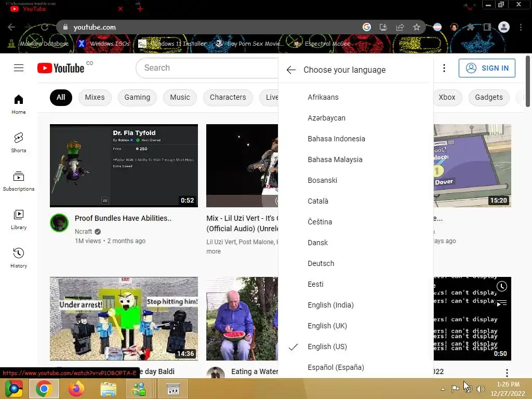Open File Explorer from the taskbar
Viewport: 532px width, 399px height.
[x=108, y=389]
